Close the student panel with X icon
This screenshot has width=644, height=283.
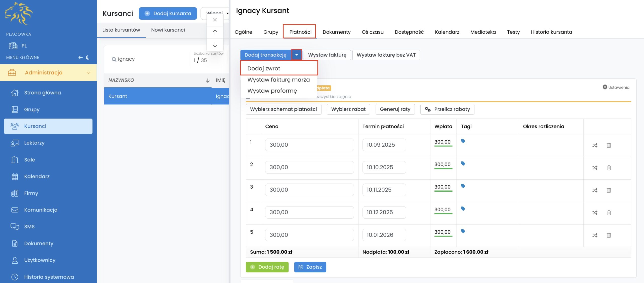click(215, 20)
